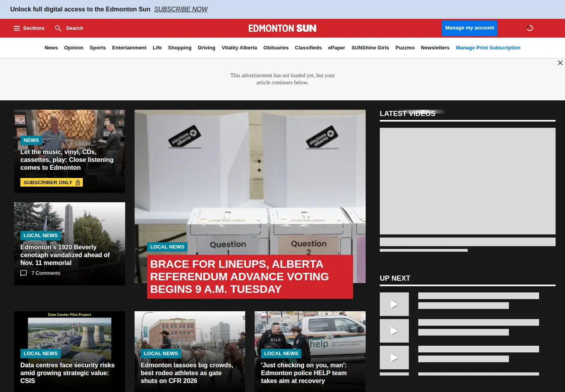Click the loading spinner icon in header
This screenshot has width=565, height=392.
click(530, 28)
